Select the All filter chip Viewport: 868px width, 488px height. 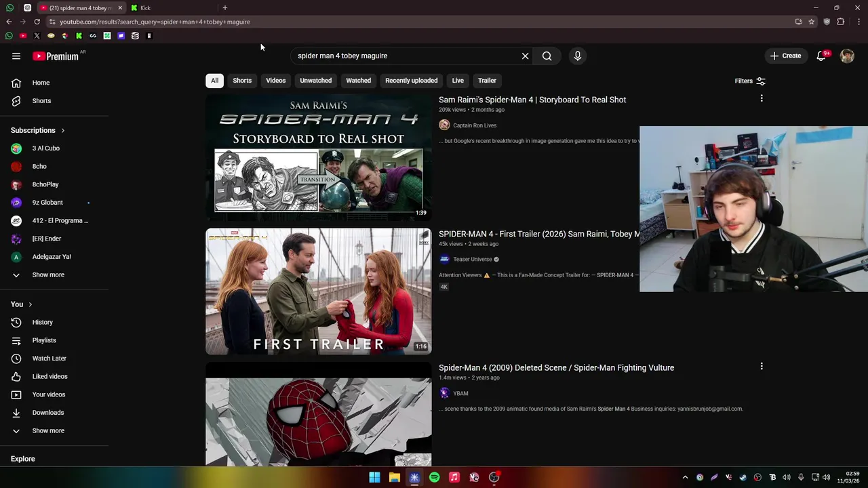point(214,81)
